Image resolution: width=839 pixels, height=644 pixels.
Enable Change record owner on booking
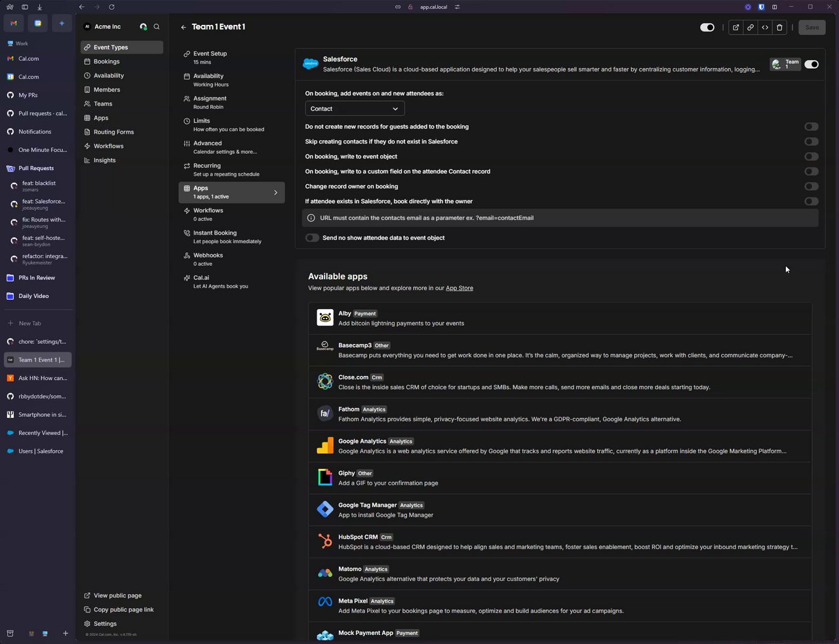click(x=811, y=187)
